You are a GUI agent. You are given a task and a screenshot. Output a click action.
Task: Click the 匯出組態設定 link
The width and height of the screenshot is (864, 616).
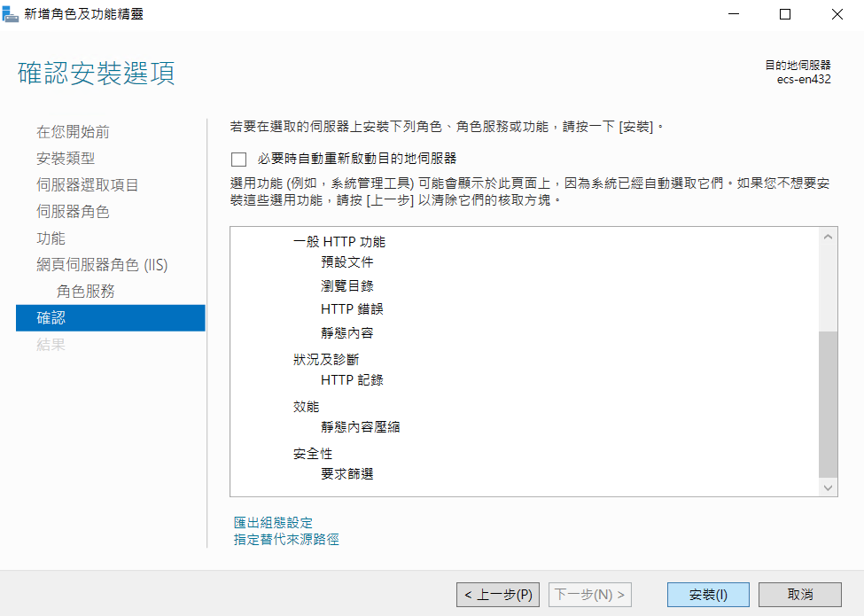273,522
